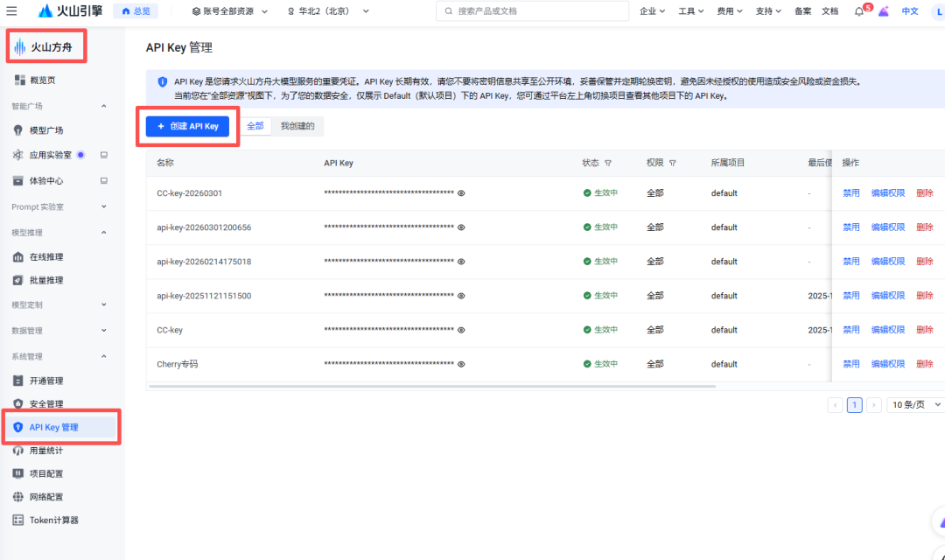Click the table horizontal scrollbar
Image resolution: width=945 pixels, height=560 pixels.
(x=432, y=386)
